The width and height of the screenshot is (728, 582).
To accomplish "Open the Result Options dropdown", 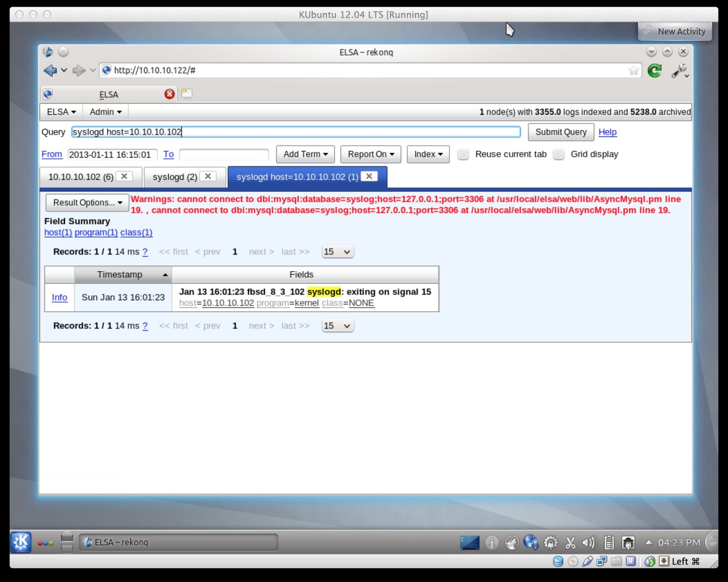I will tap(87, 202).
